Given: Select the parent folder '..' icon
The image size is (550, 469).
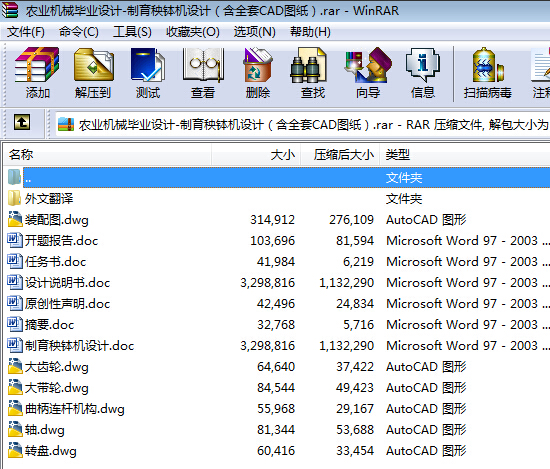Looking at the screenshot, I should click(14, 177).
